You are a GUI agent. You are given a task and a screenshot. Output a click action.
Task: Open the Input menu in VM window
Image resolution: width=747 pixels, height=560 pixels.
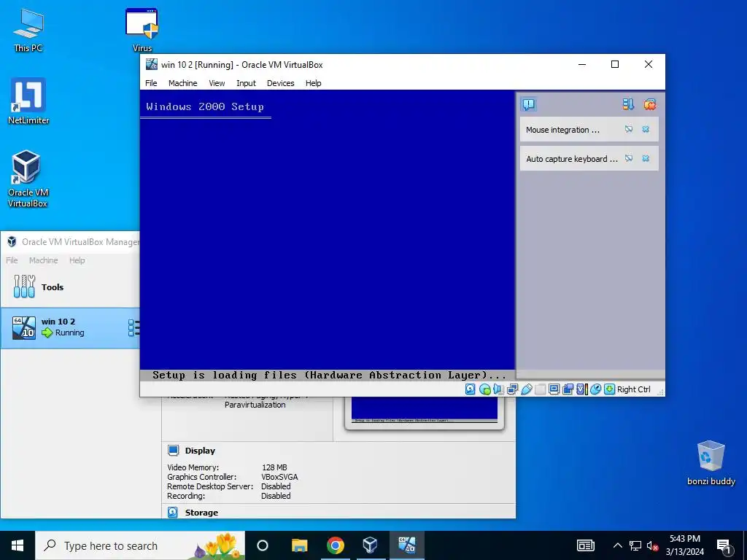pos(246,83)
